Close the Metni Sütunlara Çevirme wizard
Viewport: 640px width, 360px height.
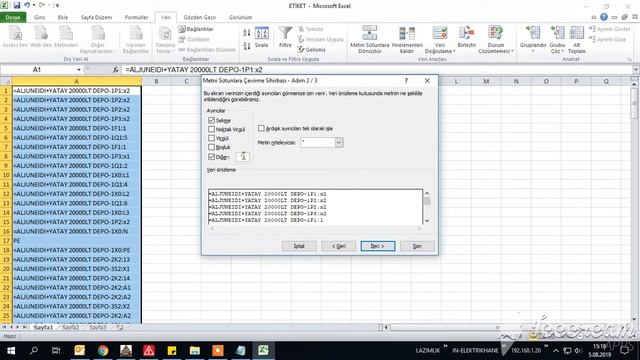pos(427,81)
